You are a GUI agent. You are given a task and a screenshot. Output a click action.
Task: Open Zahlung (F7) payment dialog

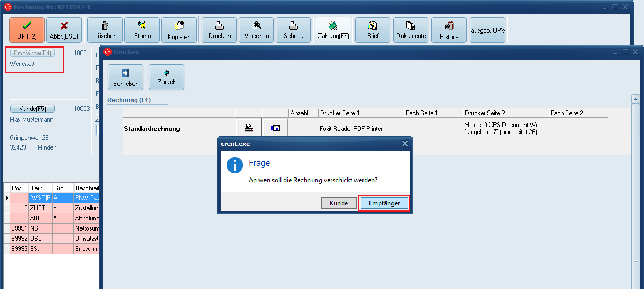(x=333, y=30)
